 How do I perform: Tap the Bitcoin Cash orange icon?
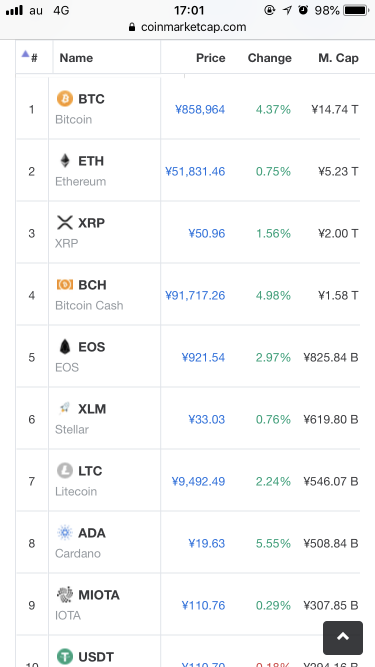click(x=65, y=285)
